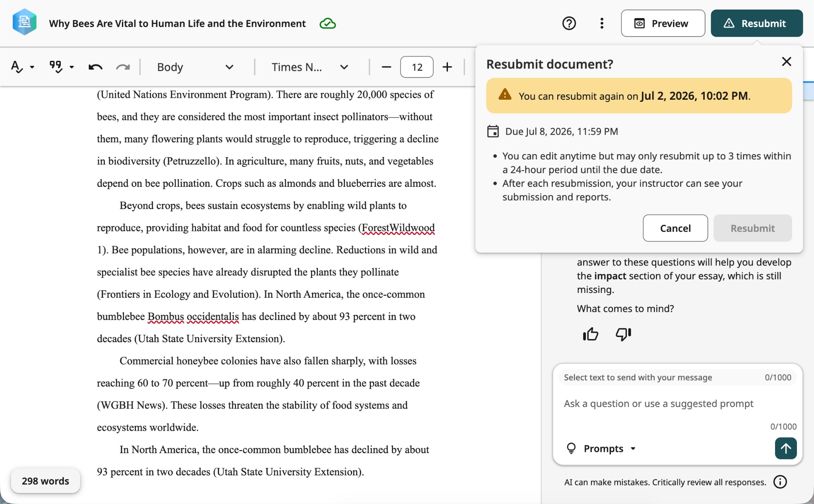Click Cancel in the resubmit dialog

click(x=675, y=228)
